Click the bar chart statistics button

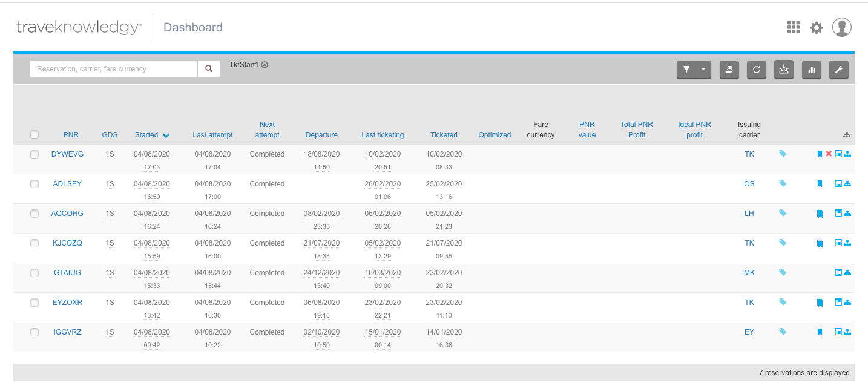click(x=812, y=70)
